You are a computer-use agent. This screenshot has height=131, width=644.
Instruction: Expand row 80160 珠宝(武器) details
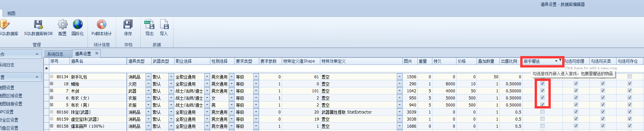[x=51, y=112]
